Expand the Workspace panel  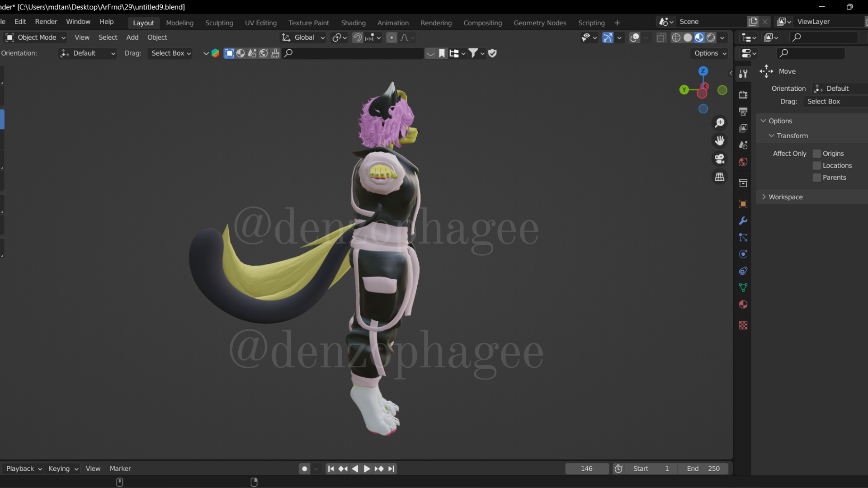point(785,197)
